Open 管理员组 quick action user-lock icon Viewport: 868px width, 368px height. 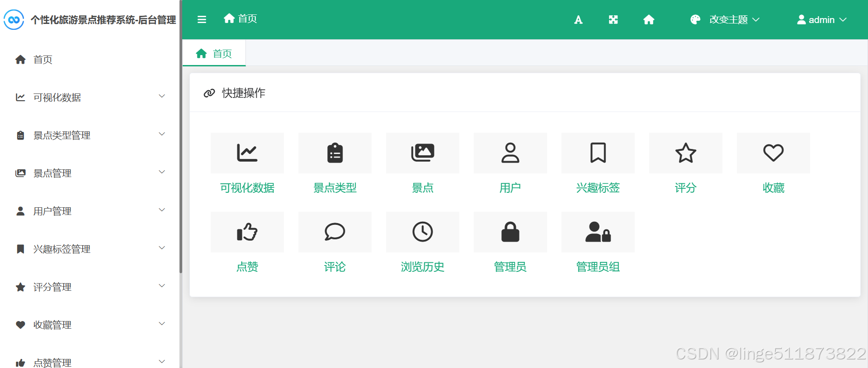598,232
